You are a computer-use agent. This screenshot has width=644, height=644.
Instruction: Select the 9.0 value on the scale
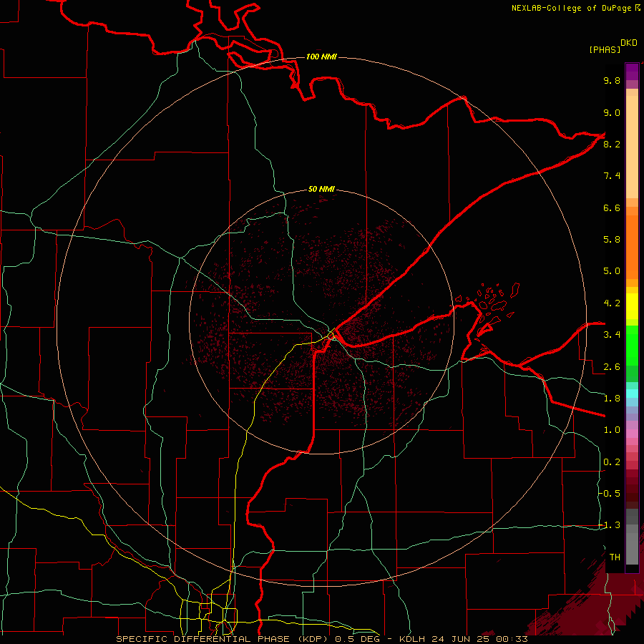pyautogui.click(x=612, y=112)
